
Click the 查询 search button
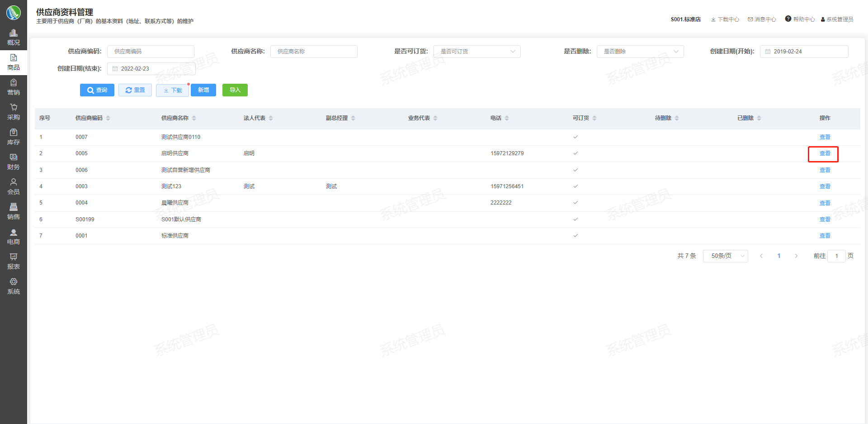[x=97, y=90]
